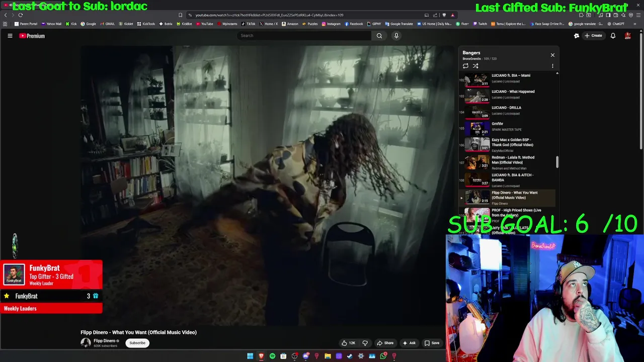Play LUCIANO ft. BIA – Mami
644x362 pixels.
click(507, 78)
